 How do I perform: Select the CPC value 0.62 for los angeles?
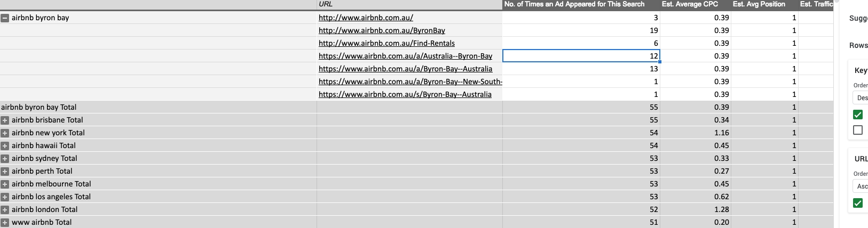coord(695,197)
